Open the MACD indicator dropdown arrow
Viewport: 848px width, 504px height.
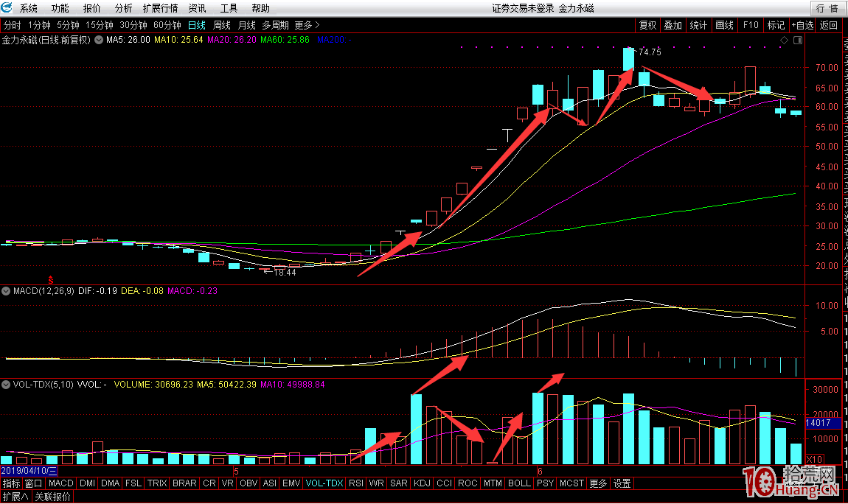pos(6,290)
